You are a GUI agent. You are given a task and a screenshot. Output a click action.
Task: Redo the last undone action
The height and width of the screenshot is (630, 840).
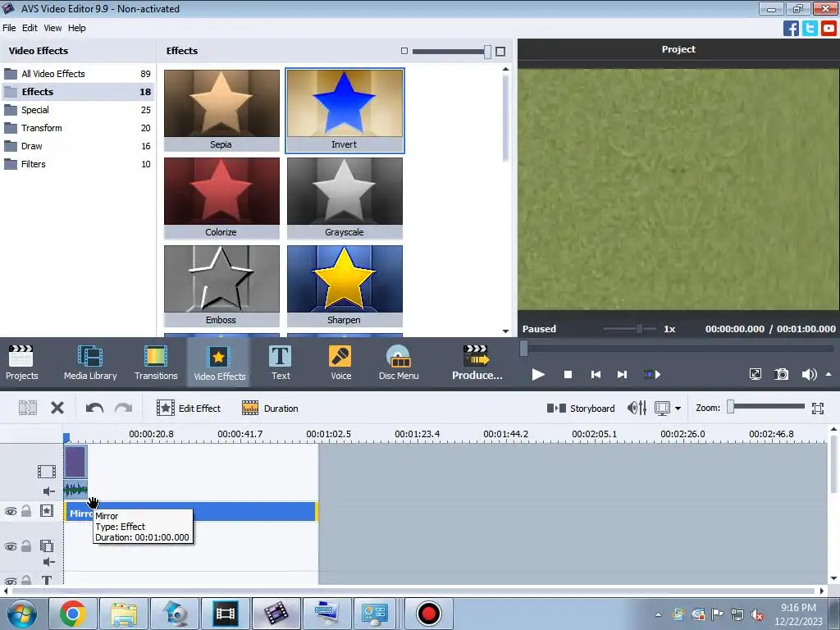pyautogui.click(x=123, y=409)
